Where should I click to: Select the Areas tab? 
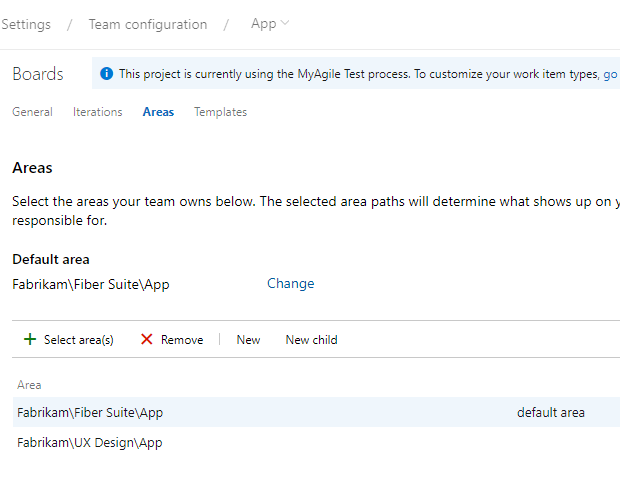pos(158,112)
